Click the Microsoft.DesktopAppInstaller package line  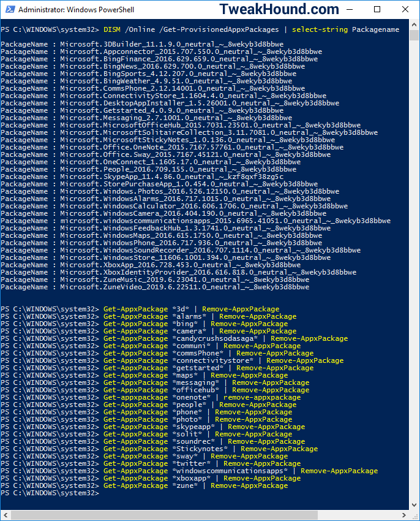[170, 103]
